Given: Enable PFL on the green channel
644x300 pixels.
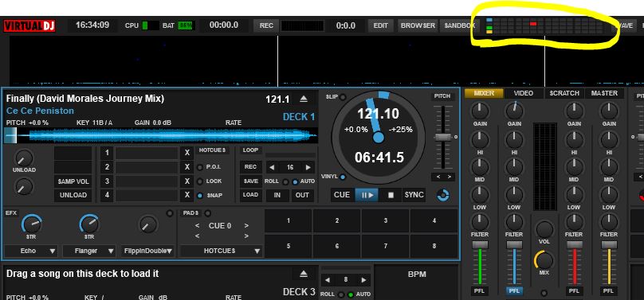Looking at the screenshot, I should point(480,291).
